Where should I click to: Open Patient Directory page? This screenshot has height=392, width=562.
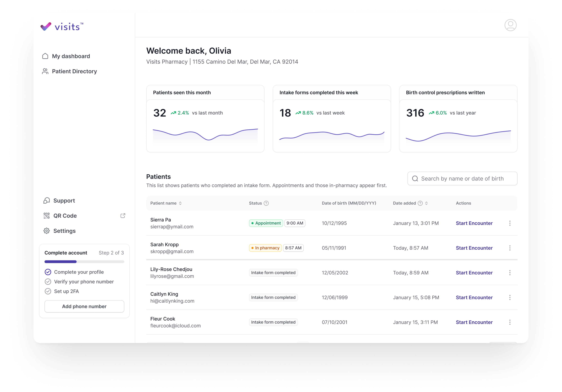pyautogui.click(x=74, y=71)
